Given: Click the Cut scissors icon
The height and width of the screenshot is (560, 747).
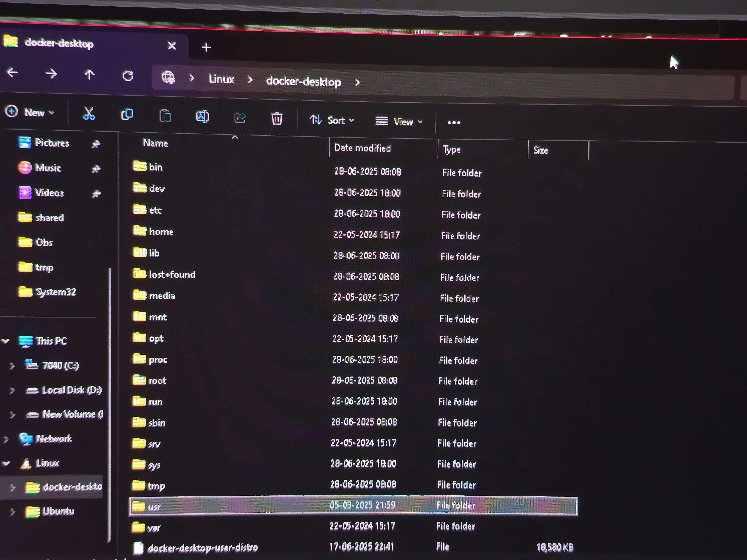Looking at the screenshot, I should 89,114.
